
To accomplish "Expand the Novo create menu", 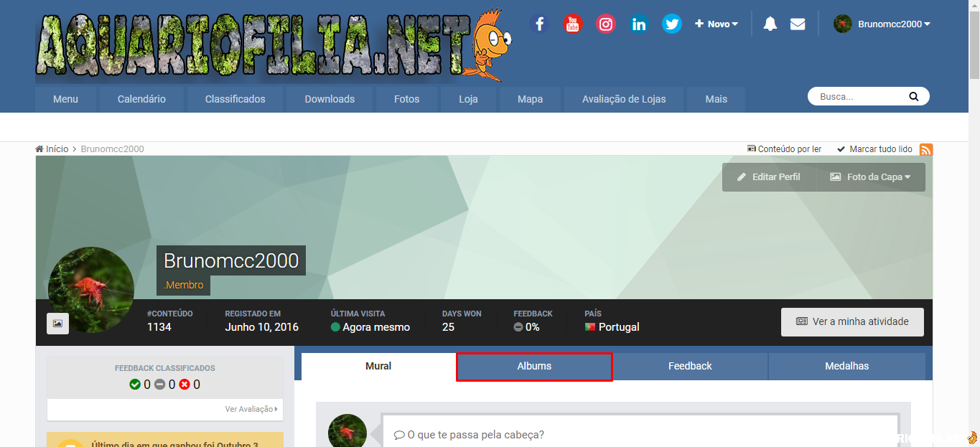I will pyautogui.click(x=717, y=24).
